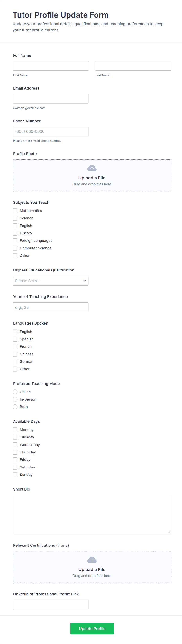Tick the Computer Science subject checkbox
The height and width of the screenshot is (644, 182).
click(15, 248)
